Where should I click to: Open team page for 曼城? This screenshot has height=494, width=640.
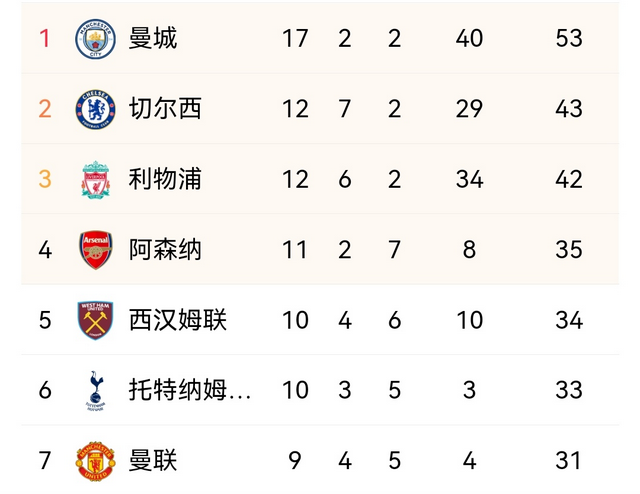click(153, 38)
